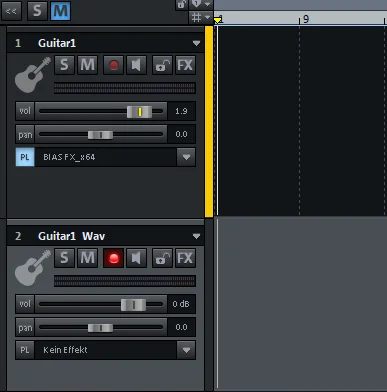Click the BIAS FX_x64 plugin slot
The image size is (387, 392).
(x=105, y=157)
